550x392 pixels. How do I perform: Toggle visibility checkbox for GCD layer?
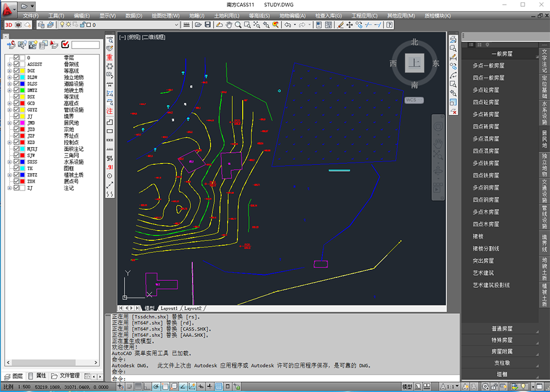[16, 103]
